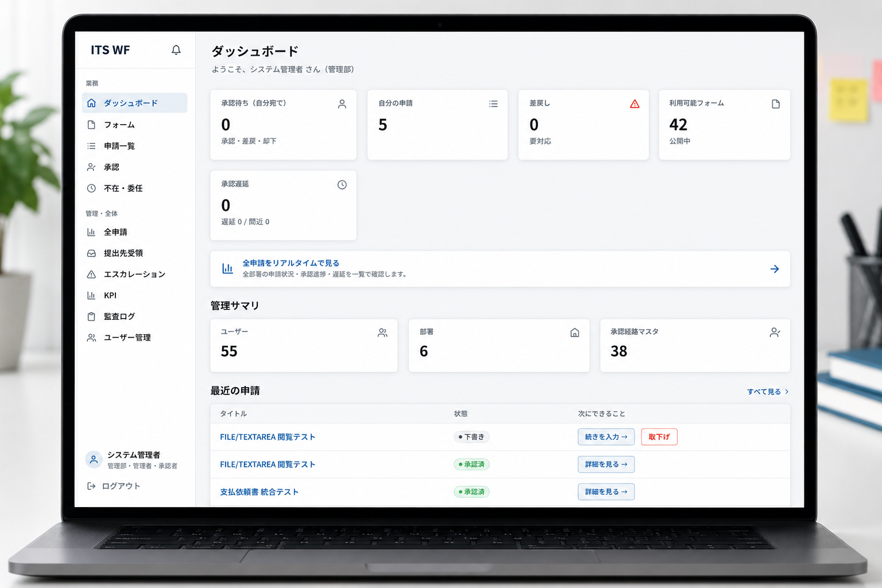Open the ダッシュボード menu item

coord(134,103)
